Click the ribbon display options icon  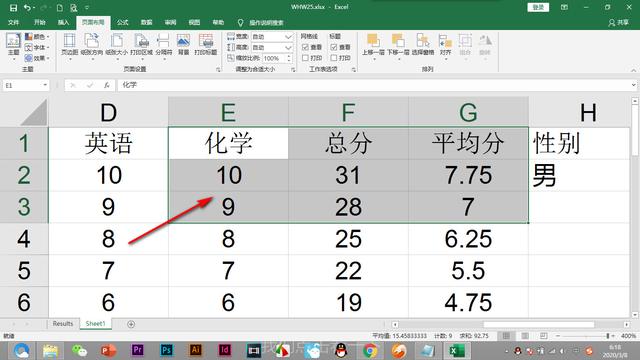click(x=564, y=7)
